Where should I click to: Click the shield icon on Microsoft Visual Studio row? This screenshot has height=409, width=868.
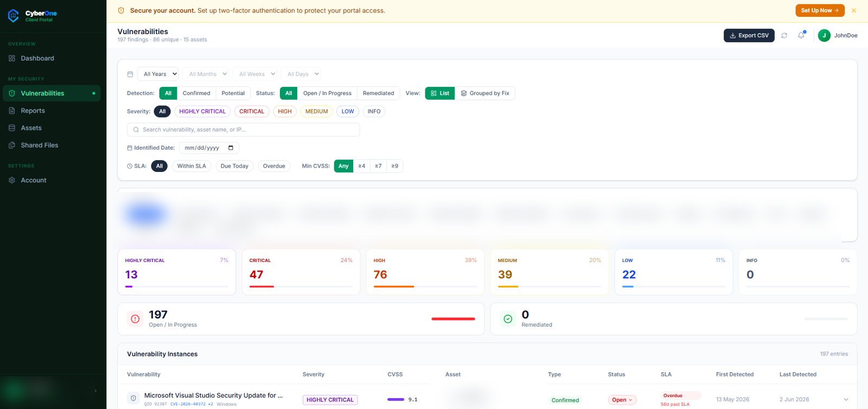click(133, 398)
